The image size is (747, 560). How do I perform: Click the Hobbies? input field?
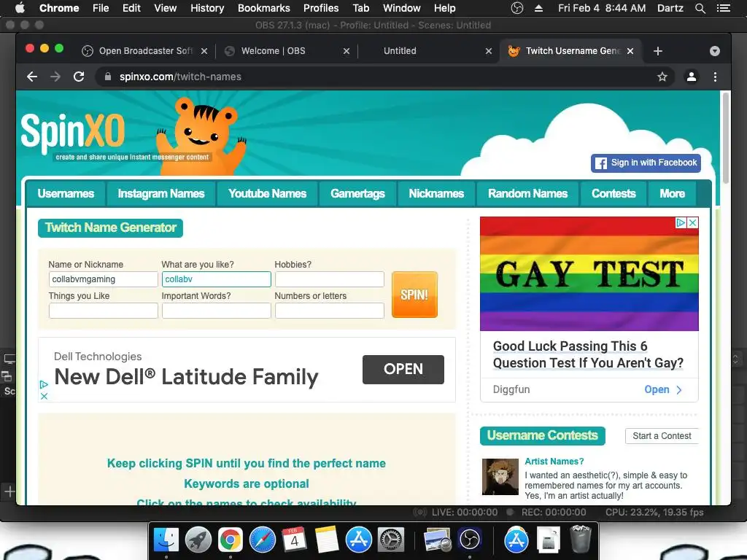point(329,279)
